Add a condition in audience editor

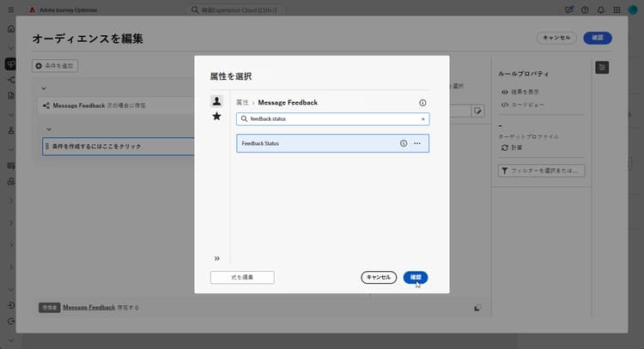point(55,66)
